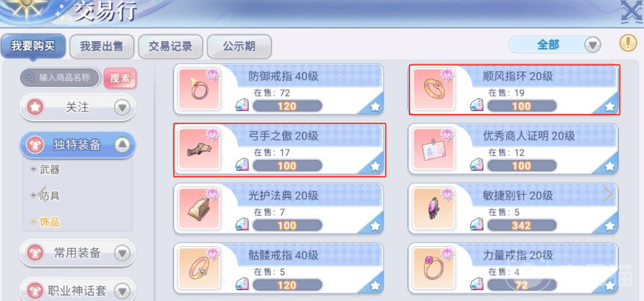This screenshot has height=301, width=644.
Task: Select the 武器 subcategory
Action: tap(50, 170)
